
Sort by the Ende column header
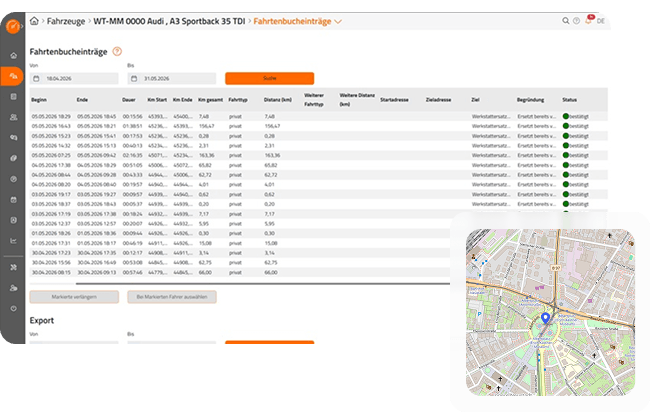click(x=82, y=100)
